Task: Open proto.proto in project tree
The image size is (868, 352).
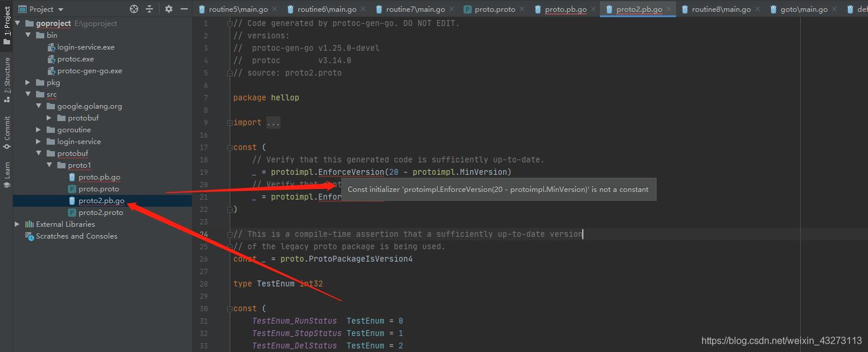Action: coord(98,189)
